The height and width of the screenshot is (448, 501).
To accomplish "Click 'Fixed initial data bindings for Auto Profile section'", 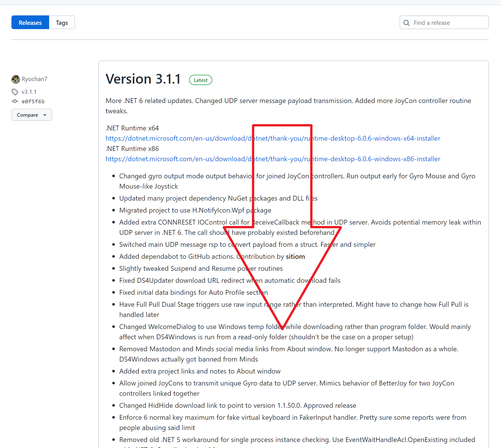I will tap(194, 292).
